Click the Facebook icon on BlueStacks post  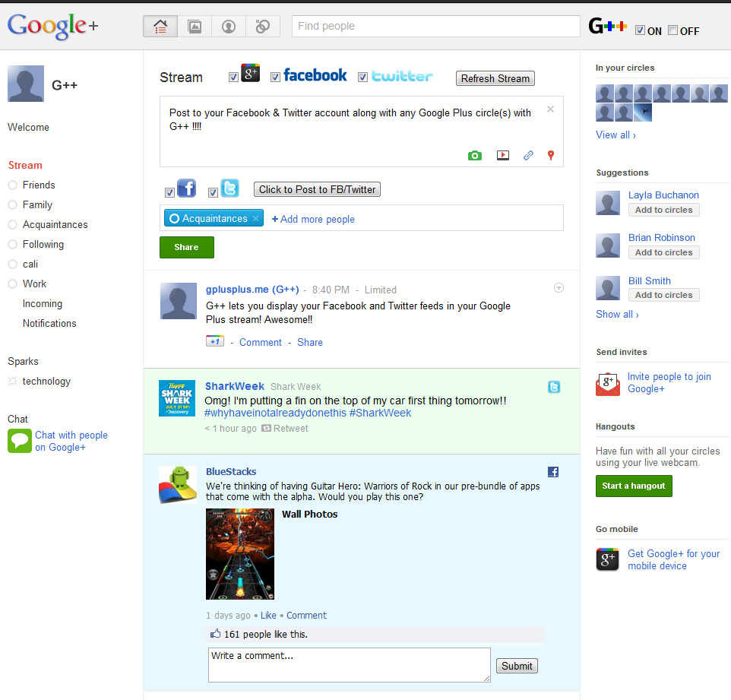553,472
